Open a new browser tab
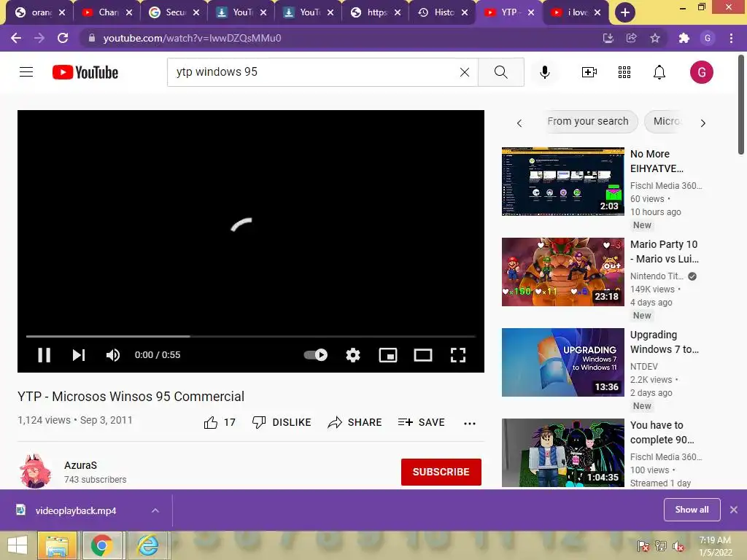Image resolution: width=747 pixels, height=560 pixels. 625,13
